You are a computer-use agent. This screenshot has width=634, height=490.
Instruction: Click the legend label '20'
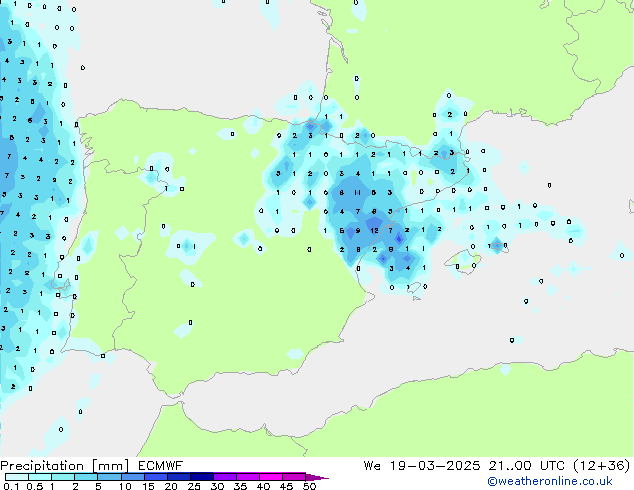(x=171, y=486)
